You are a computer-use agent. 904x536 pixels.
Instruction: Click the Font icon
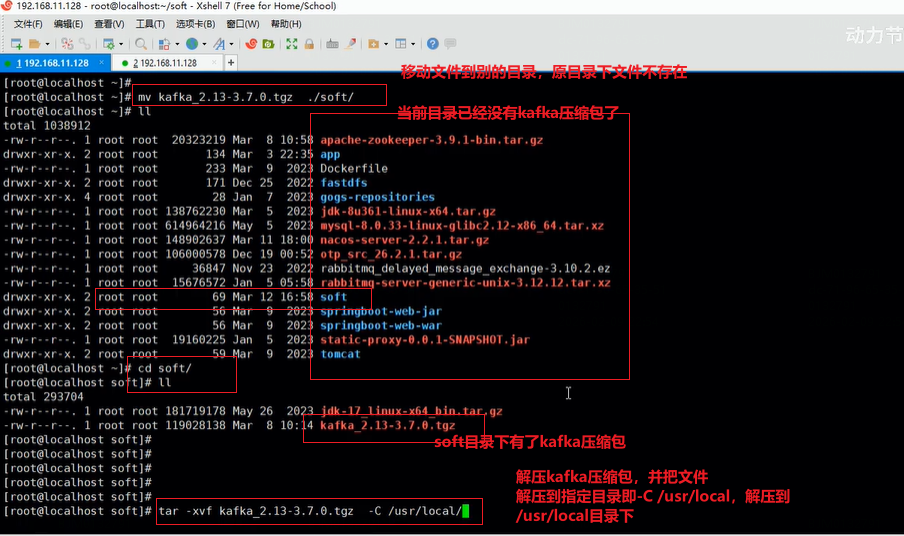(219, 44)
